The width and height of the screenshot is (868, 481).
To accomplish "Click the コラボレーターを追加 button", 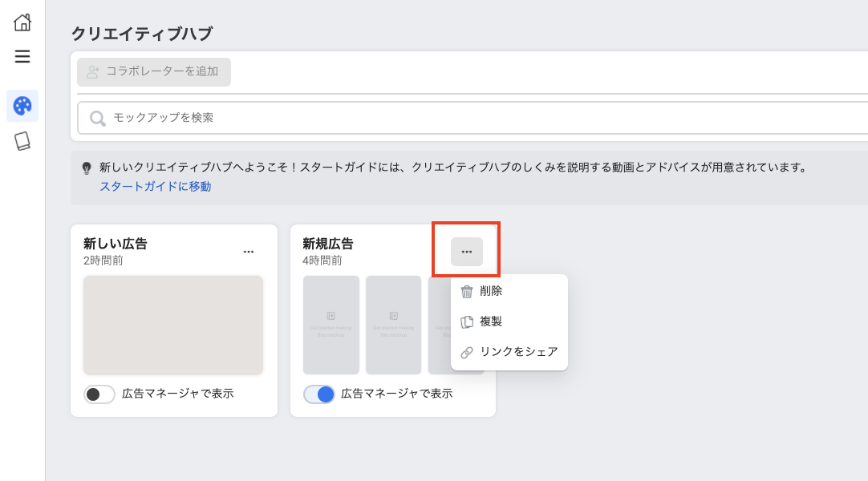I will pos(154,71).
